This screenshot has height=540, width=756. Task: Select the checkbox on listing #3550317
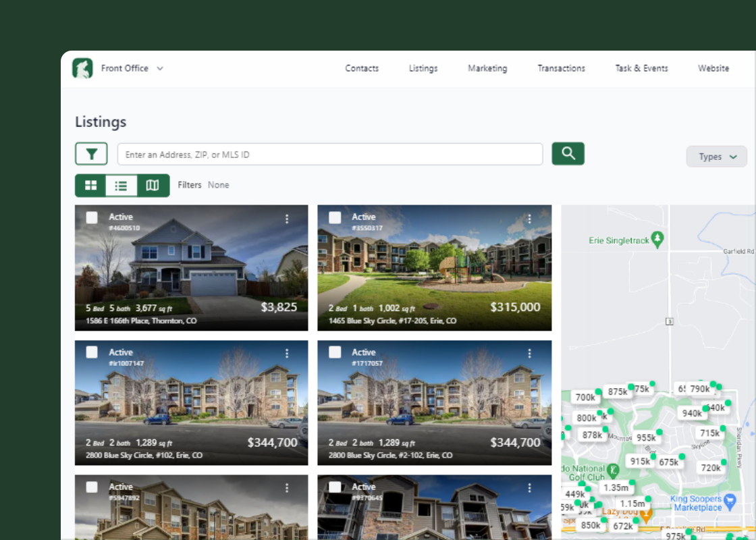pos(335,217)
